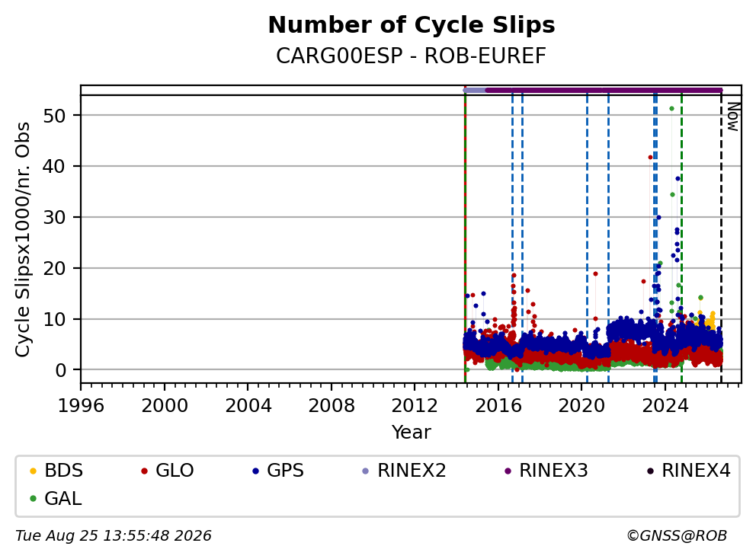Click the 50 tick label on y-axis
Image resolution: width=756 pixels, height=559 pixels.
coord(54,116)
